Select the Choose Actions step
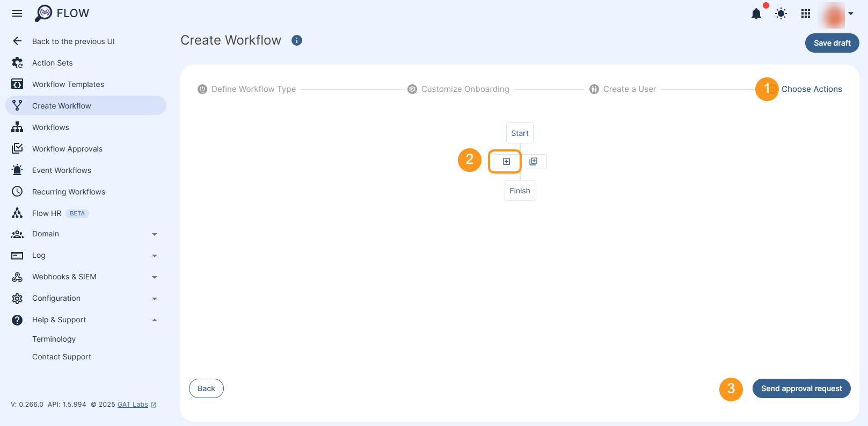The height and width of the screenshot is (426, 868). tap(812, 89)
